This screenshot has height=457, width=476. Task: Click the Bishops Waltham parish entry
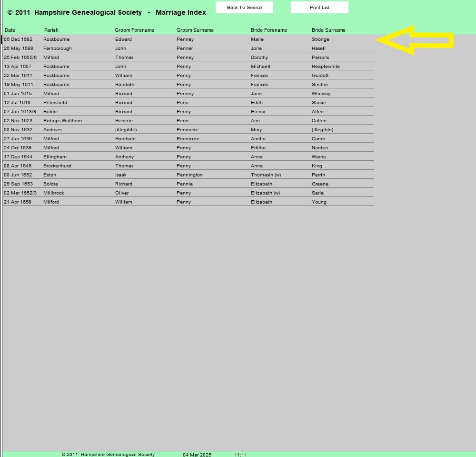61,121
